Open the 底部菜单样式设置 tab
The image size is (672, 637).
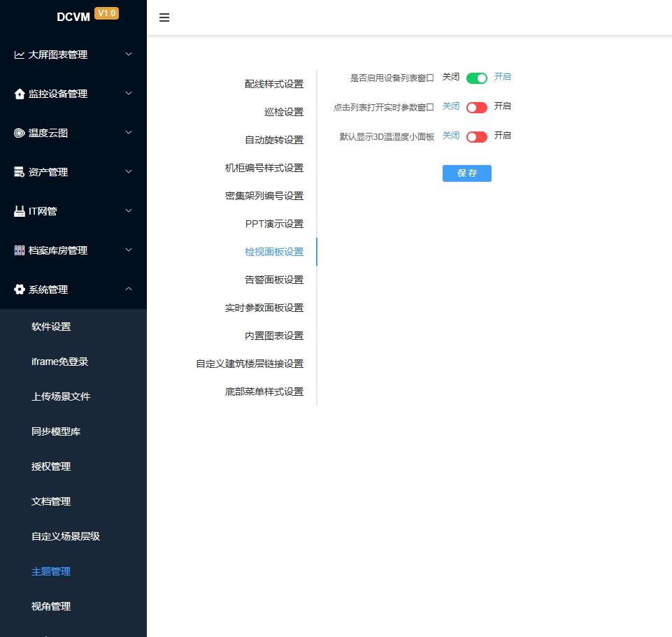pos(264,392)
